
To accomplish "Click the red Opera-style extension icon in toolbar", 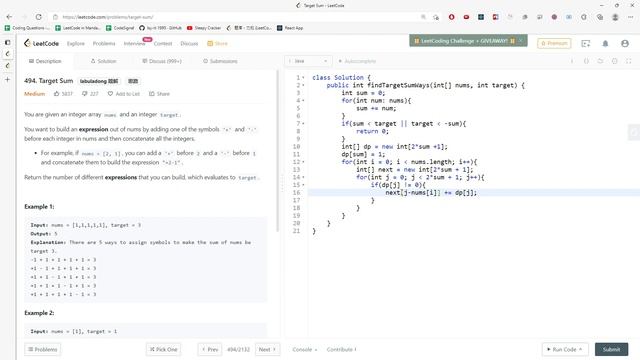I will pos(451,17).
